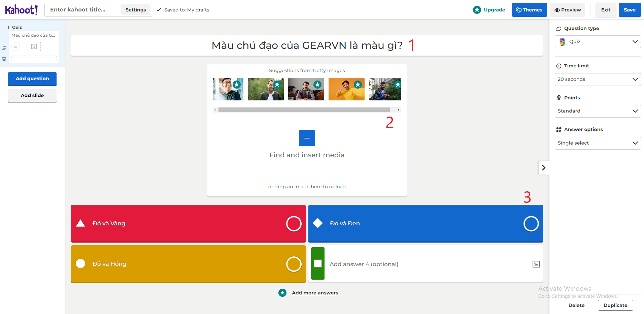Click the blue answer text 'Đỏ và Đen'
The width and height of the screenshot is (644, 314).
tap(345, 223)
